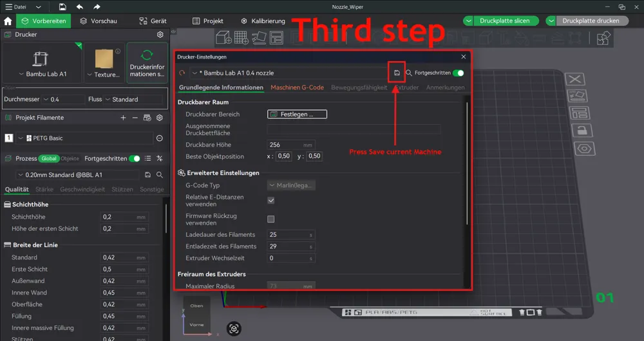Add a new filament with plus icon
The width and height of the screenshot is (644, 341).
(123, 118)
